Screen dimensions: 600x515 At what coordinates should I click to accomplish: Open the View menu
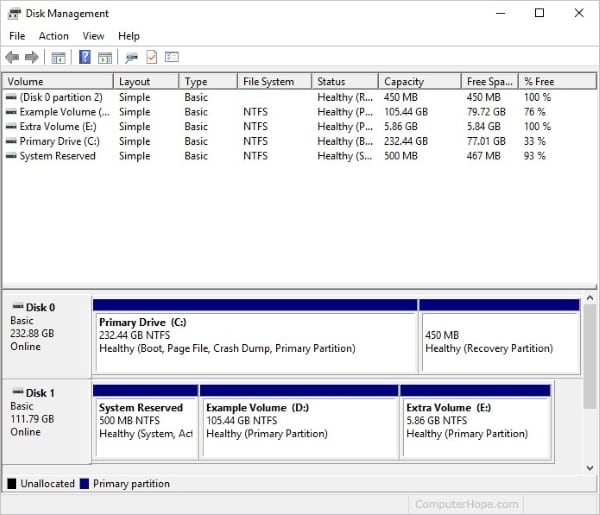tap(93, 36)
